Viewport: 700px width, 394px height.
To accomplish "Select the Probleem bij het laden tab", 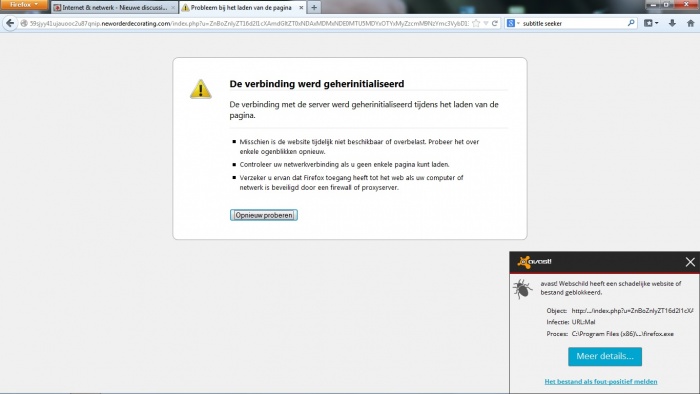I will tap(243, 8).
